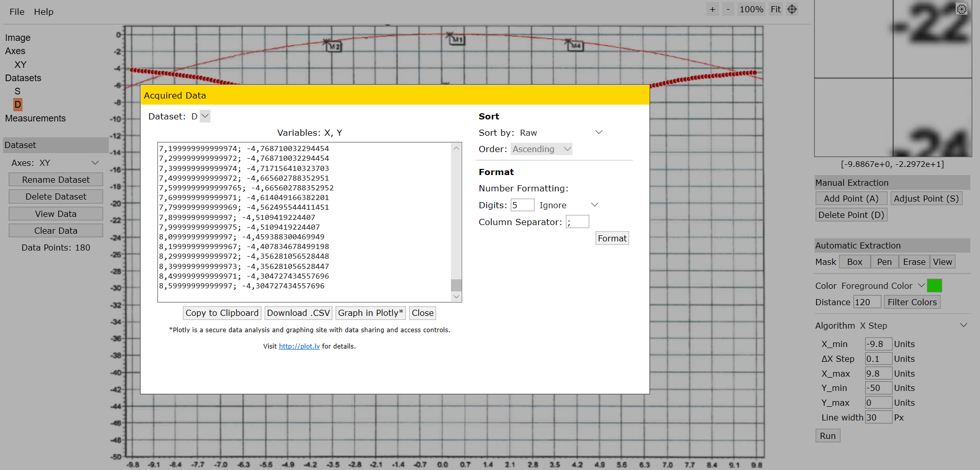Open the Sort by Raw dropdown

pos(598,132)
